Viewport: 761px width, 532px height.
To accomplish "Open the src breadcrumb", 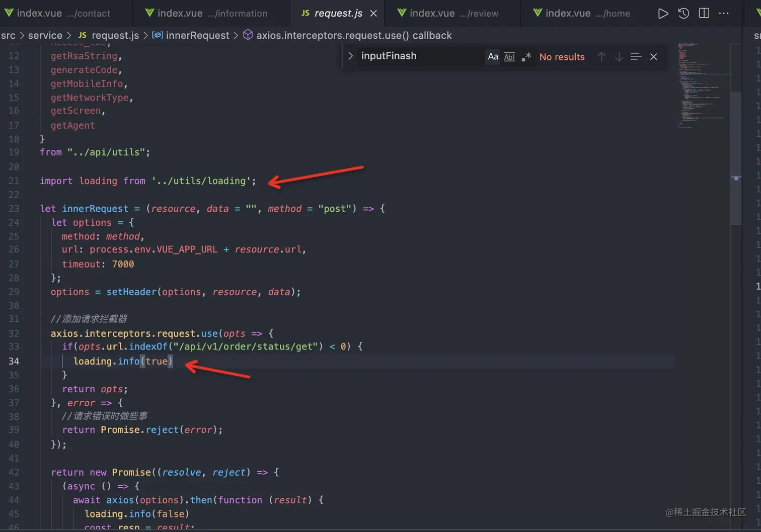I will [x=8, y=35].
